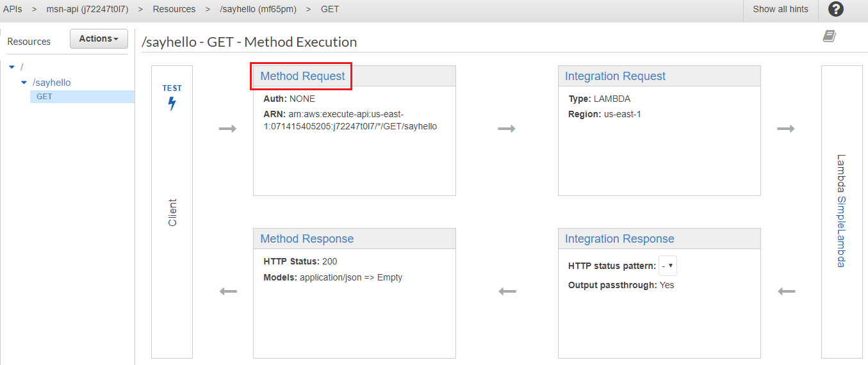The height and width of the screenshot is (365, 868).
Task: Open the documentation book icon
Action: [830, 36]
